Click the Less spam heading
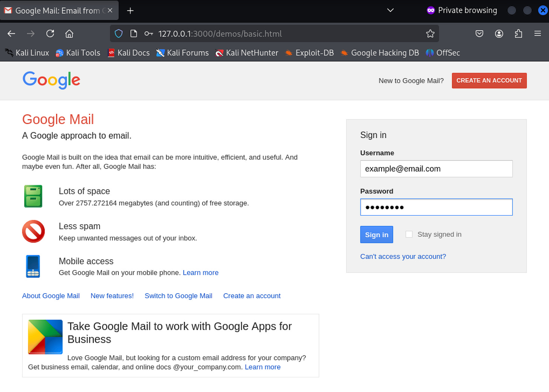This screenshot has width=549, height=392. (80, 226)
